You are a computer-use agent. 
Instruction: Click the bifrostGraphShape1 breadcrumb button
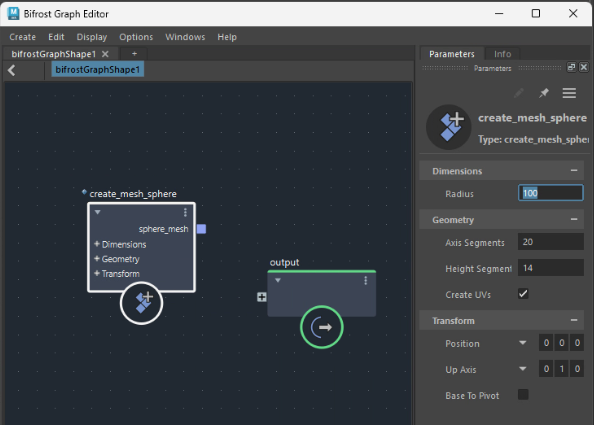click(x=97, y=70)
